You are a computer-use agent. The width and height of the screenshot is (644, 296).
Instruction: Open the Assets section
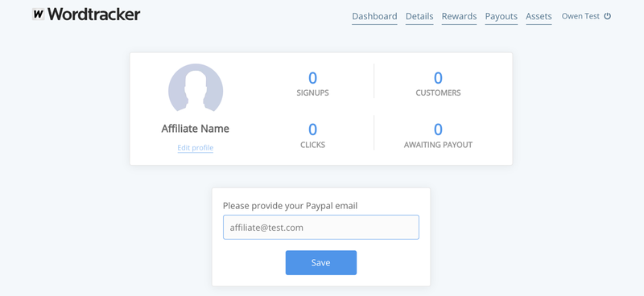[539, 16]
